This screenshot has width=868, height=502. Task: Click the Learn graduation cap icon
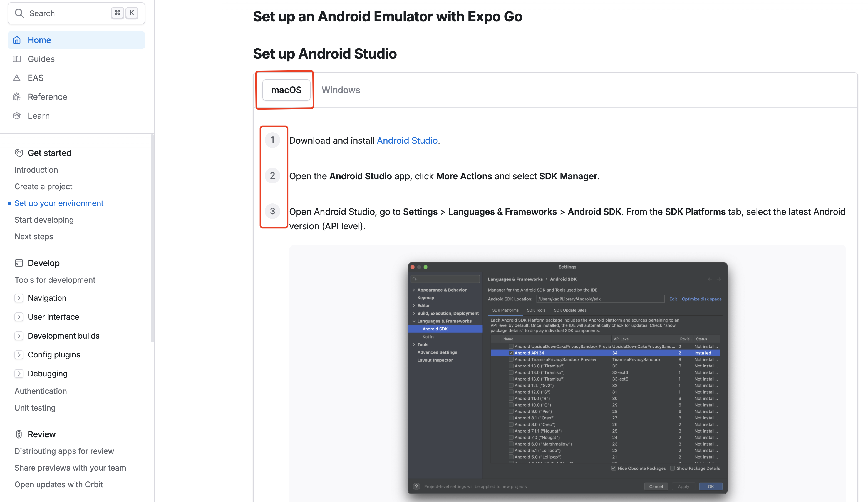(x=16, y=116)
